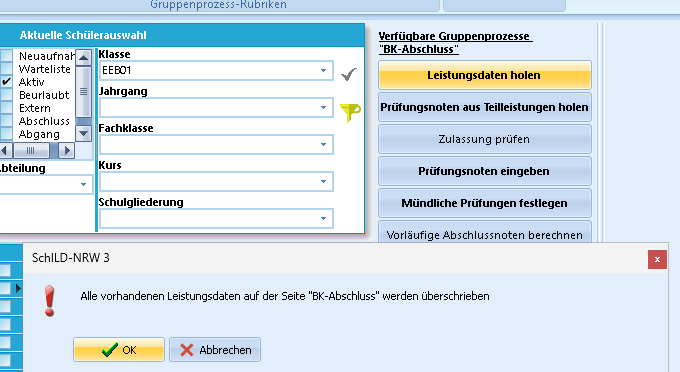Click the Prüfungsnoten eingeben button
The image size is (680, 372).
484,171
